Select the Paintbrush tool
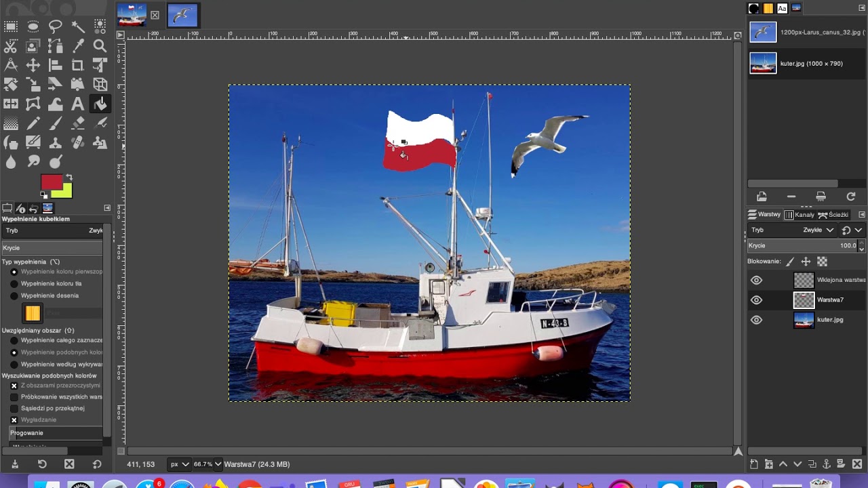 pyautogui.click(x=56, y=123)
